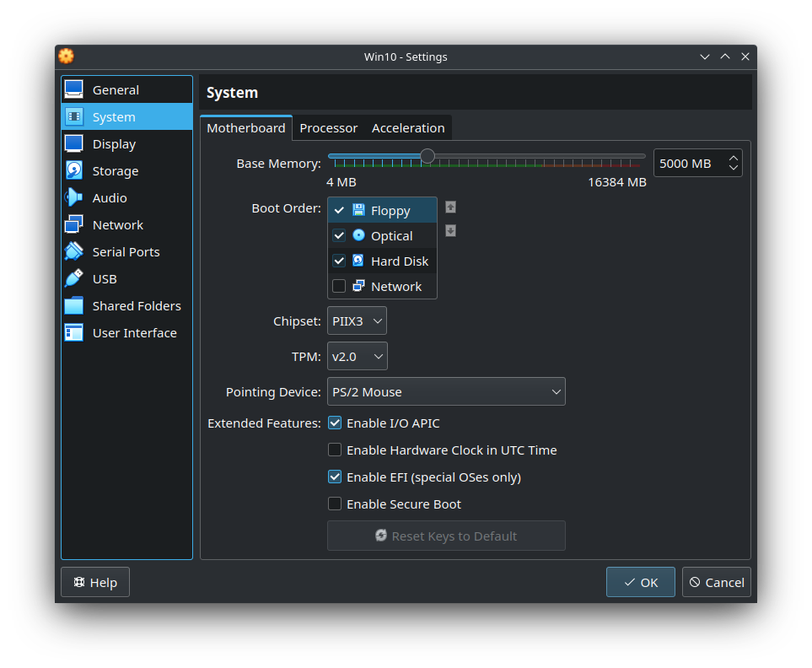The width and height of the screenshot is (812, 668).
Task: Toggle Enable EFI checkbox
Action: [335, 477]
